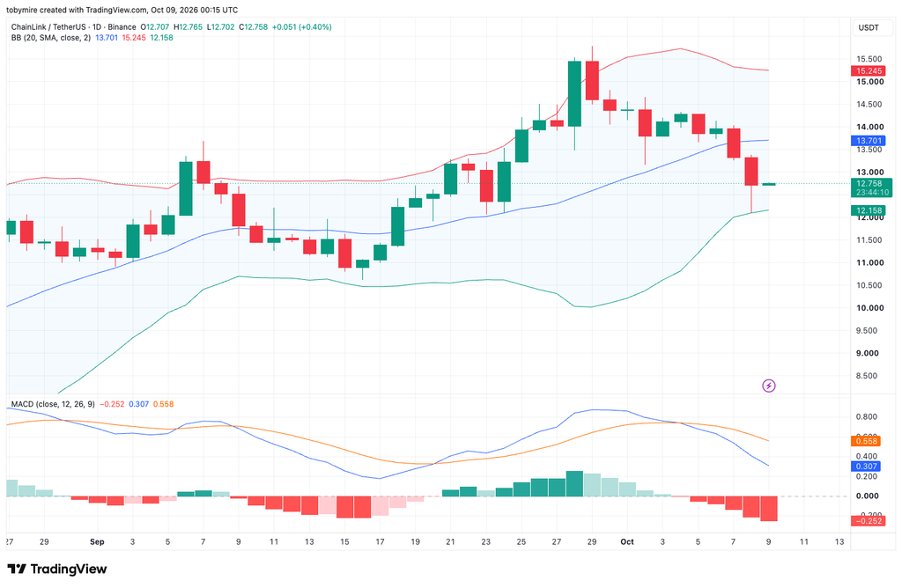Click the 12.758 current price label with countdown
The image size is (902, 588).
tap(871, 188)
